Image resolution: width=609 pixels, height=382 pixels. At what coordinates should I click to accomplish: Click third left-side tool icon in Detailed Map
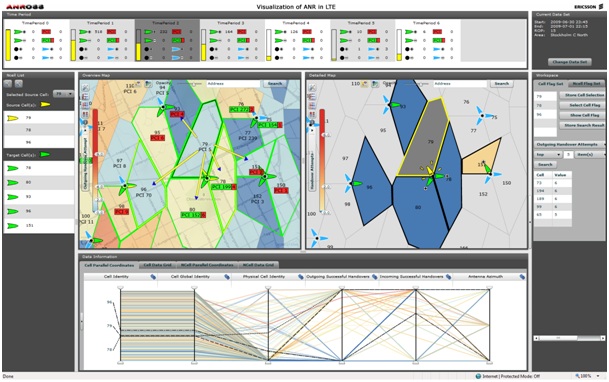click(312, 106)
